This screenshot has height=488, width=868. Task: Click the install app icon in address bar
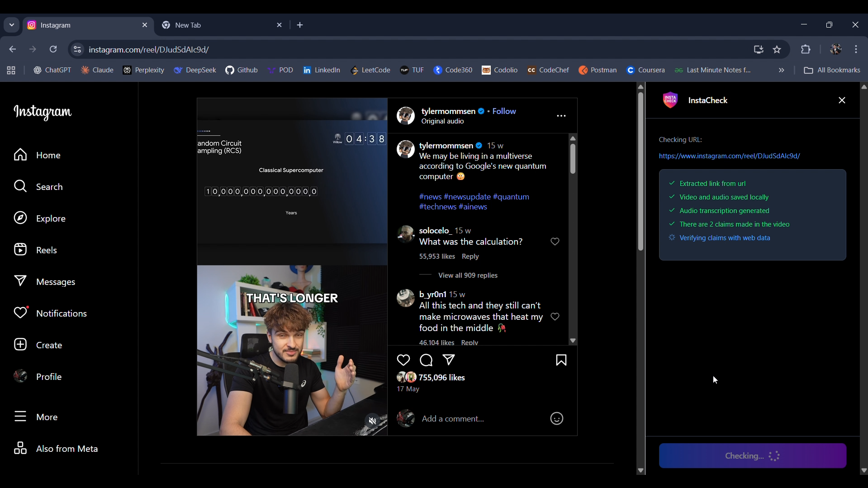click(759, 50)
